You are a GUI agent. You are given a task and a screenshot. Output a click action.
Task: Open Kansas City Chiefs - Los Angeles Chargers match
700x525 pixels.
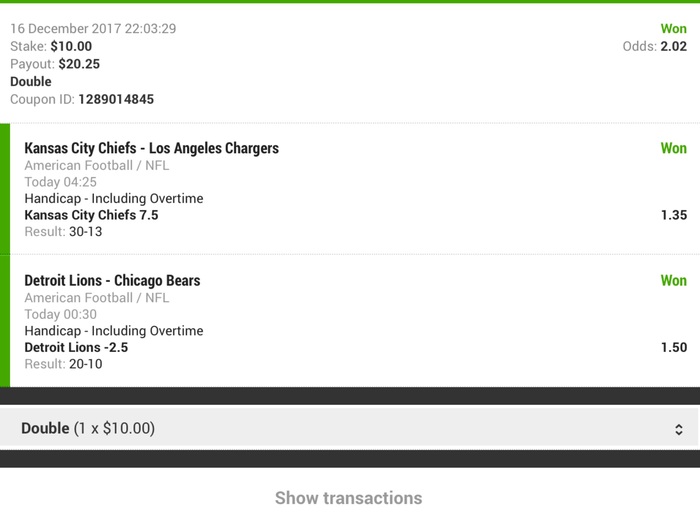(x=151, y=148)
